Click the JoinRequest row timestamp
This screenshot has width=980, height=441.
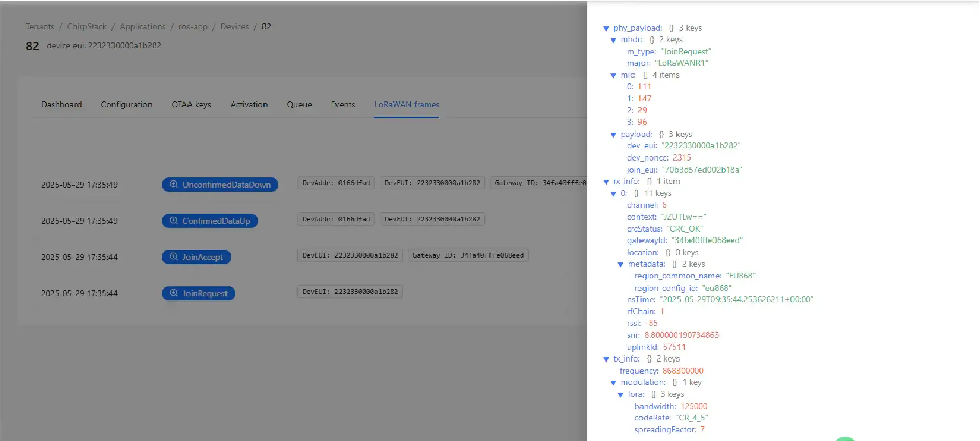coord(79,293)
